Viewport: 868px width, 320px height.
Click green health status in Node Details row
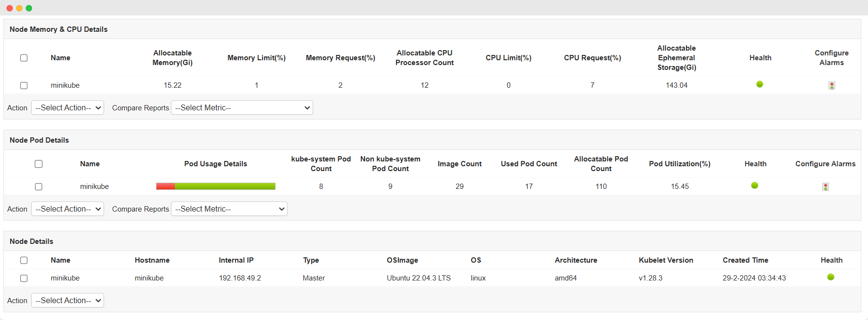[x=830, y=277]
